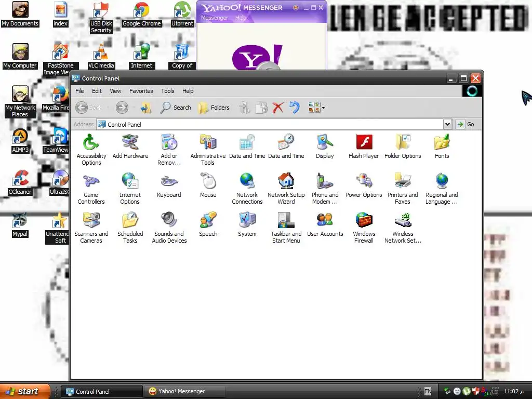Toggle the Folders pane button
Viewport: 532px width, 399px height.
(214, 108)
